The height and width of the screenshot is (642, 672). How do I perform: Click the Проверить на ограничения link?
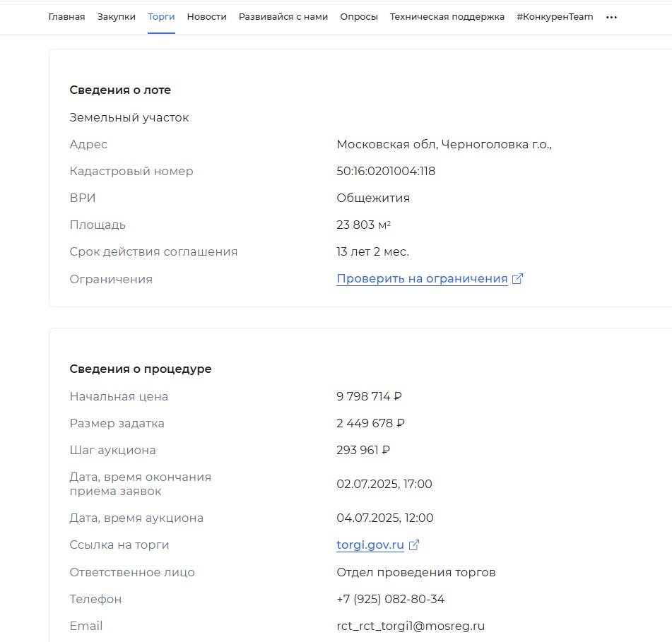click(x=422, y=279)
